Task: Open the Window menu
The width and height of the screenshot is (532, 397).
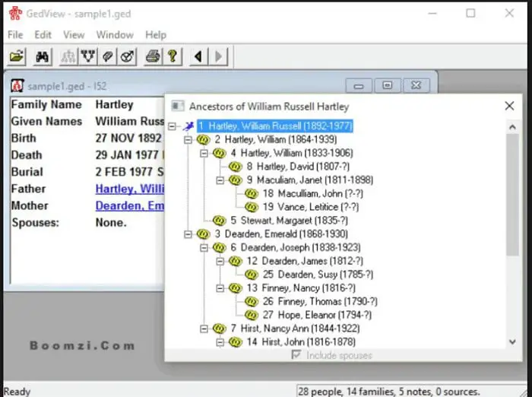Action: [x=115, y=35]
